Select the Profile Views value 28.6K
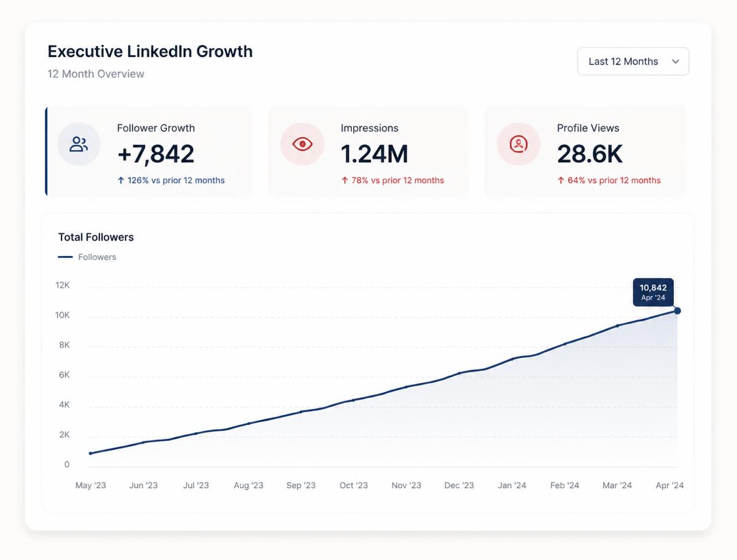Screen dimensions: 737x560 590,154
